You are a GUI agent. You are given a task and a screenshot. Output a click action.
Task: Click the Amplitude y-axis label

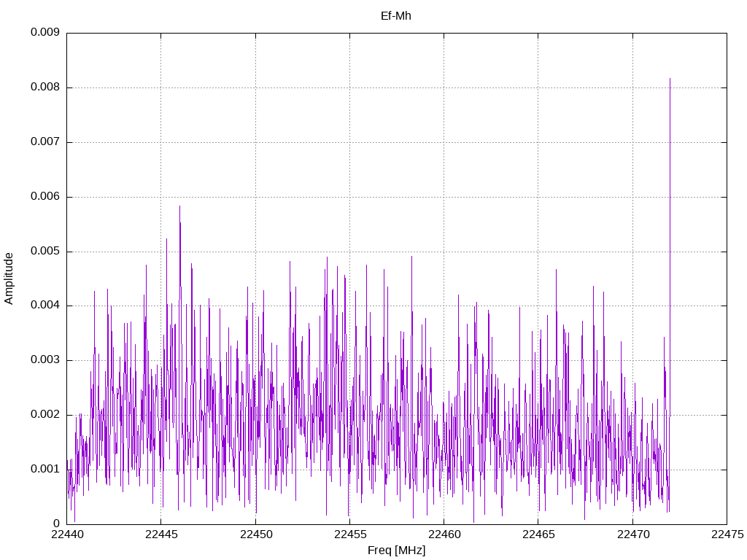[x=9, y=278]
